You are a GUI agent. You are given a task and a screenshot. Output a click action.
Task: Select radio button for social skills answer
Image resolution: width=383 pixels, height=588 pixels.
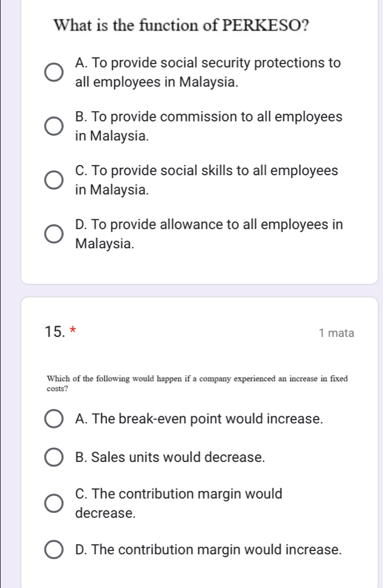55,180
